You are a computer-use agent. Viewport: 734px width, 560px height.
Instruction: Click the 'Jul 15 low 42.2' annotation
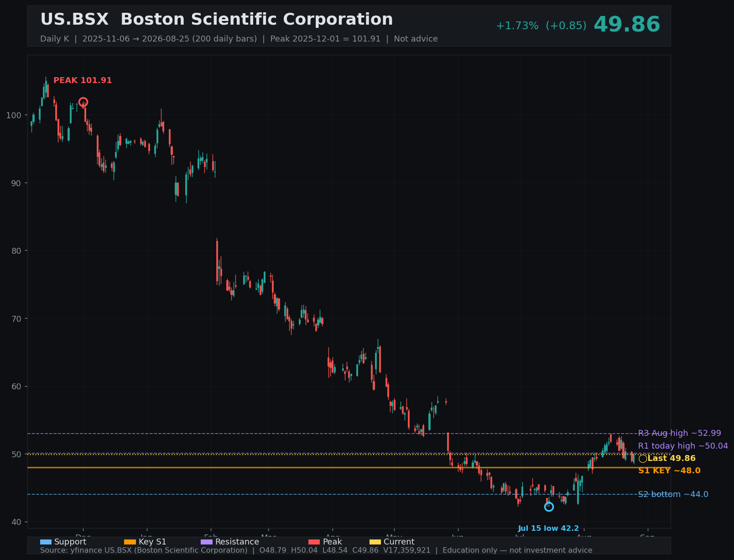click(x=548, y=529)
